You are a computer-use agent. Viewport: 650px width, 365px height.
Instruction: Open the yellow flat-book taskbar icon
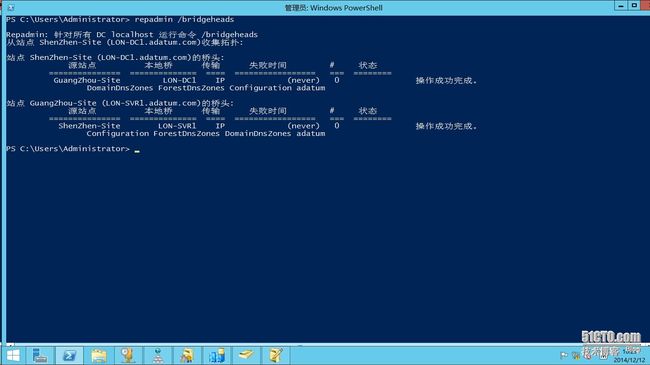(x=246, y=355)
